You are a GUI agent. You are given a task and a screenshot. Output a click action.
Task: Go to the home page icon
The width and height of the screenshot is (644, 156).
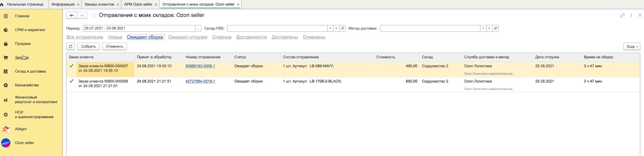(x=2, y=4)
